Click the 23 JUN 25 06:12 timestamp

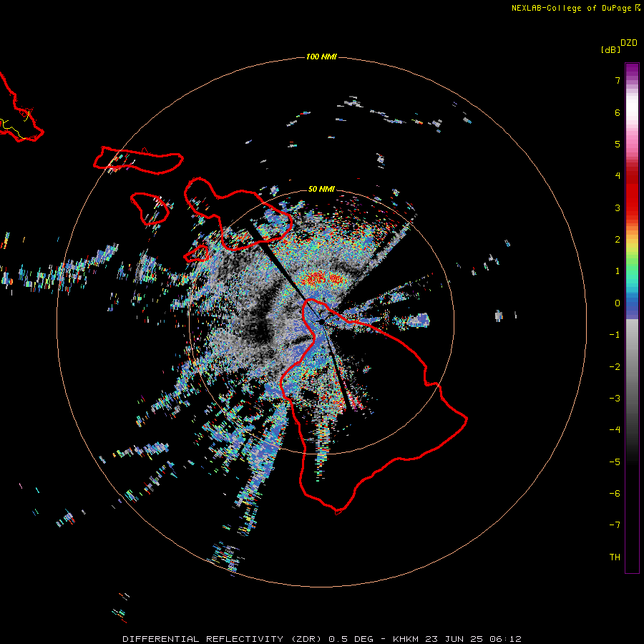473,639
